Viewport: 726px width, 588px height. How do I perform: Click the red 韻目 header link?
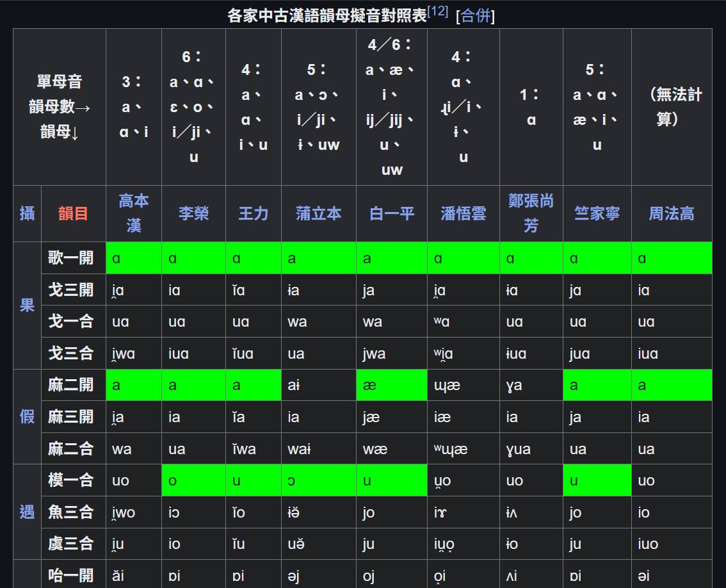pos(73,213)
